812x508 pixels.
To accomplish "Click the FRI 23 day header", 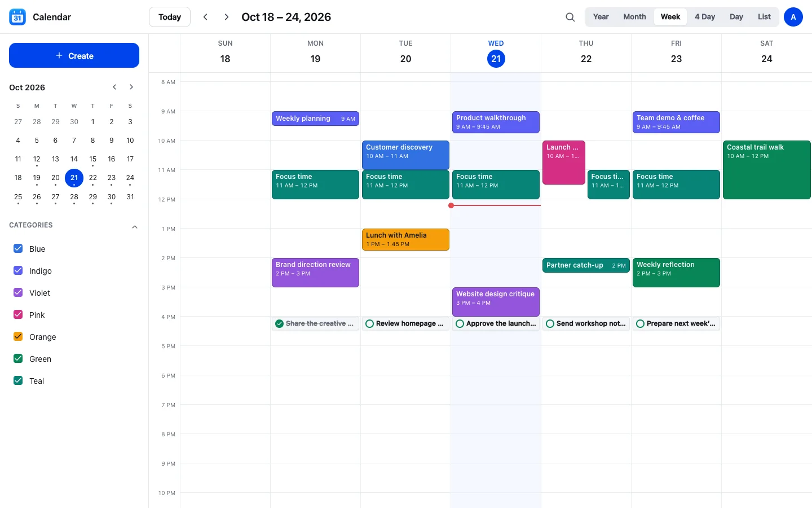I will coord(676,53).
